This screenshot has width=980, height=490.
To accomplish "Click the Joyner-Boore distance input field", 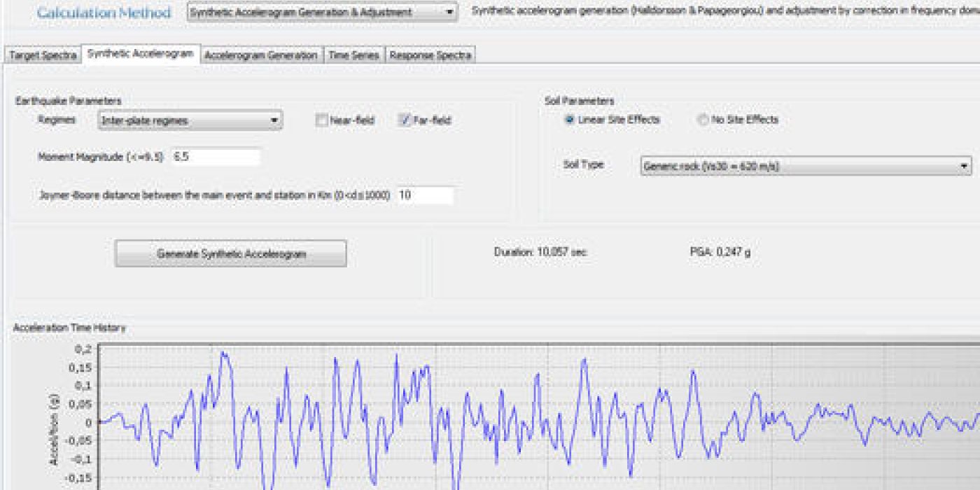I will click(x=425, y=195).
